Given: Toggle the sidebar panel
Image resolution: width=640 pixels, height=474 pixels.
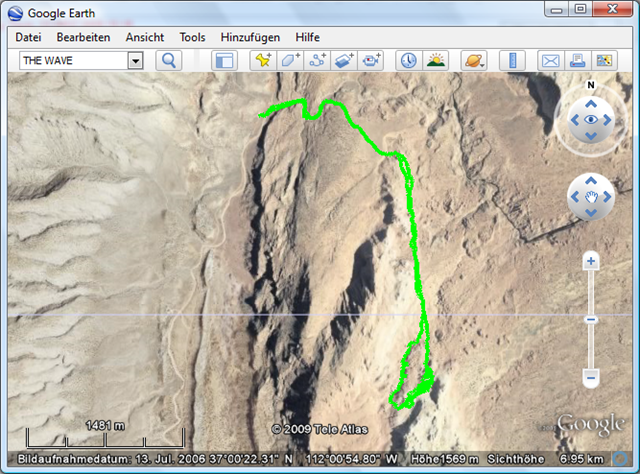Looking at the screenshot, I should pos(223,60).
